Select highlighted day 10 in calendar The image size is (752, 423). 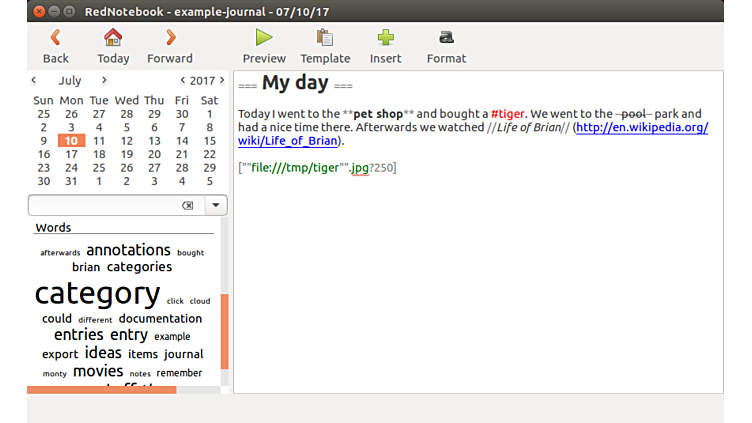pyautogui.click(x=70, y=141)
